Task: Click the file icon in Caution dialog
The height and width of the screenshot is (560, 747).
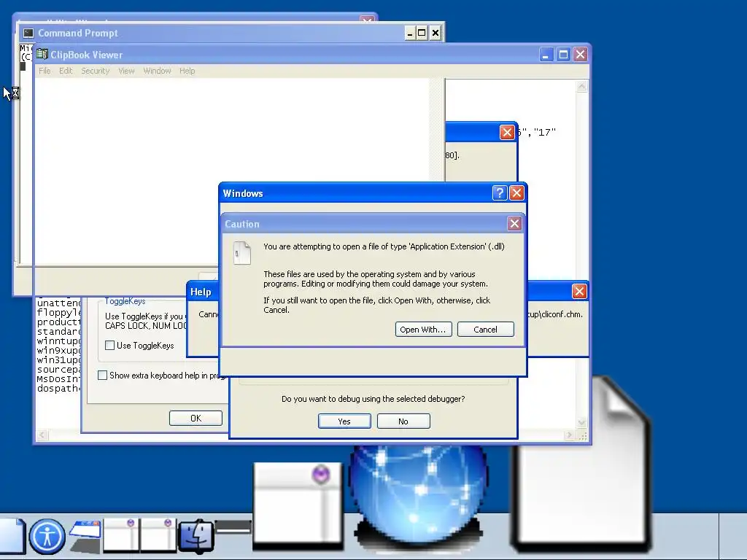Action: click(242, 253)
